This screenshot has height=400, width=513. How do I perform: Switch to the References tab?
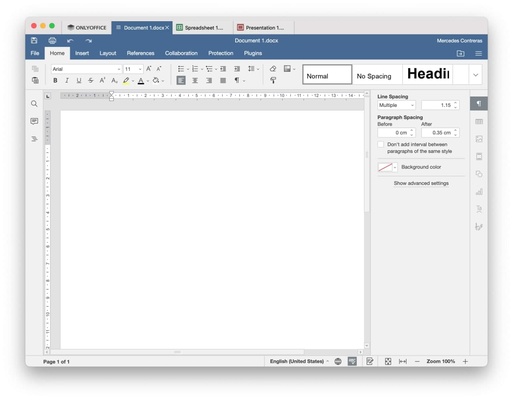tap(140, 53)
